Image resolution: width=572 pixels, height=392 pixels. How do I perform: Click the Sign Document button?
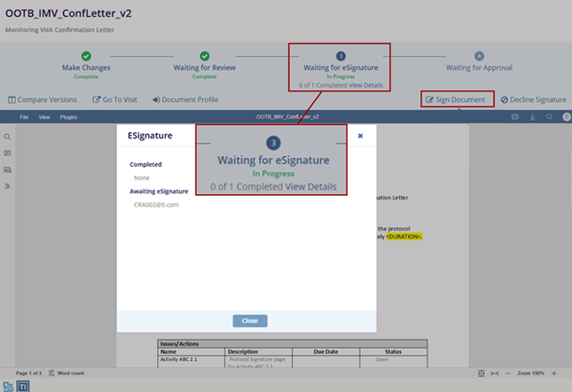[x=456, y=99]
